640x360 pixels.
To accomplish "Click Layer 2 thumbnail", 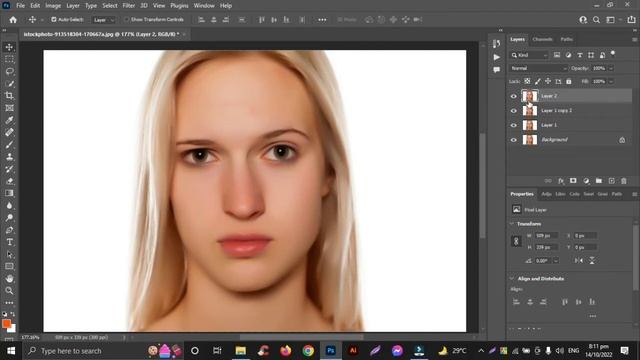I will (530, 96).
